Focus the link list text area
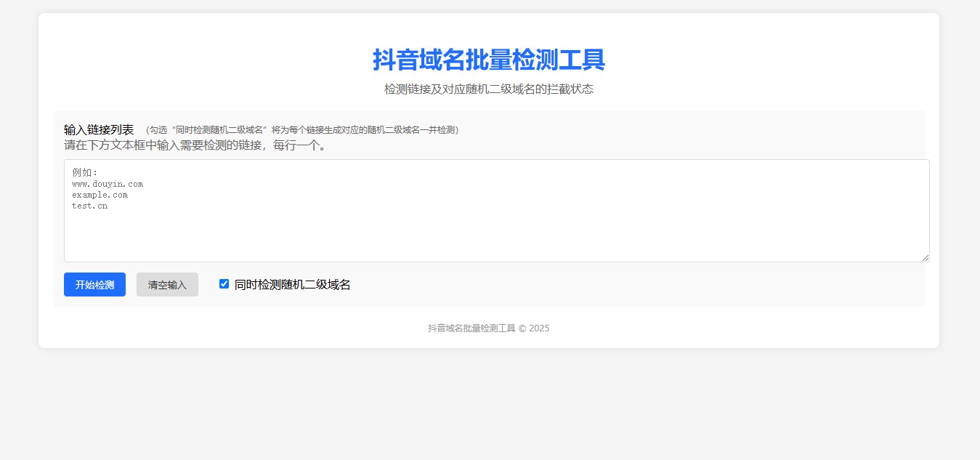Viewport: 980px width, 460px height. 497,211
